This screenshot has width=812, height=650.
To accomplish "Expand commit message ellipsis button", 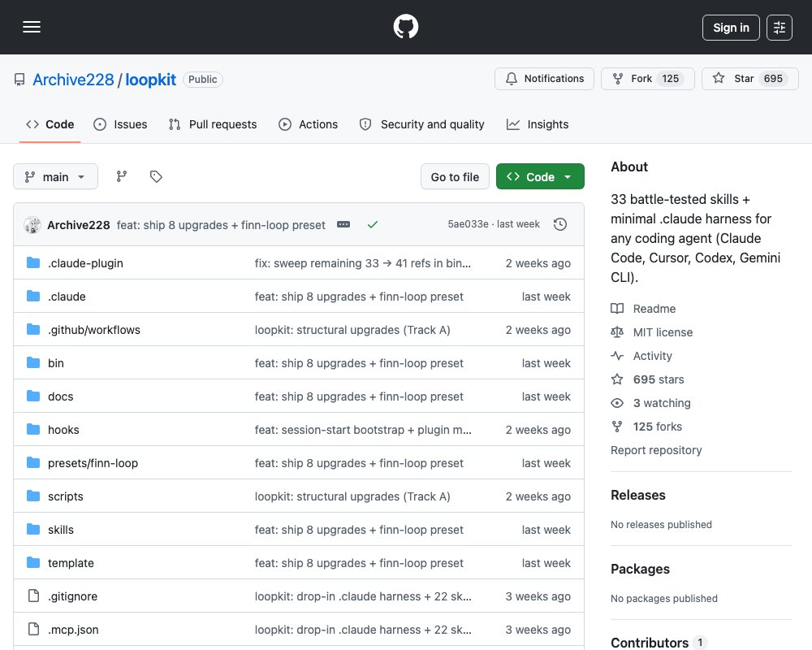I will point(343,224).
